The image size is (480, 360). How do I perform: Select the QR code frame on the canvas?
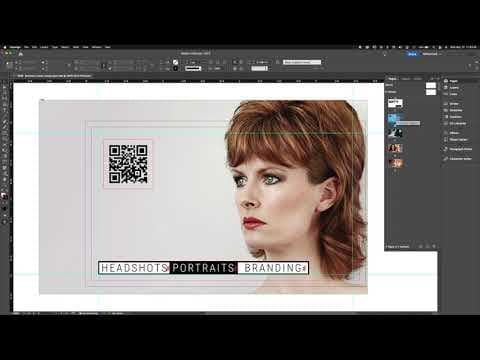[128, 164]
